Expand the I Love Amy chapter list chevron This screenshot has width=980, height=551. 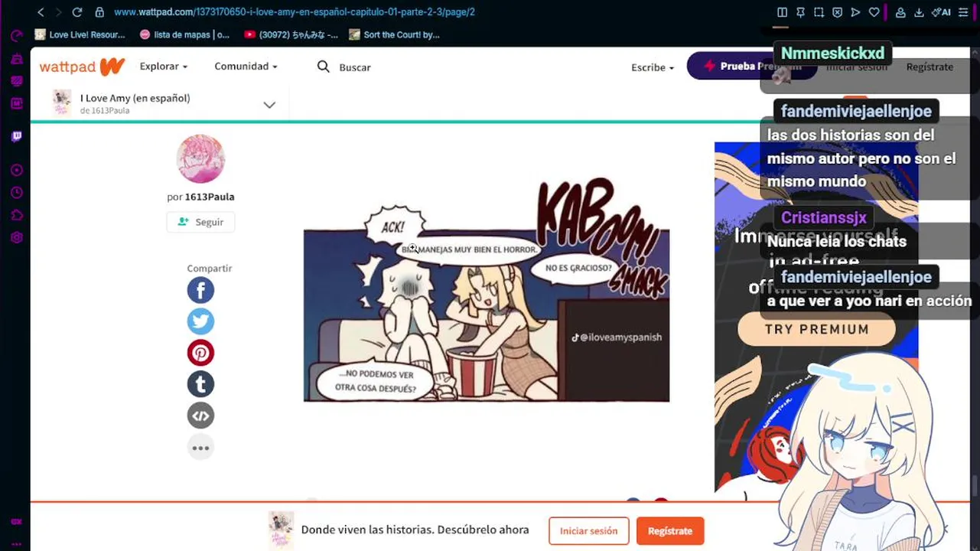coord(269,105)
